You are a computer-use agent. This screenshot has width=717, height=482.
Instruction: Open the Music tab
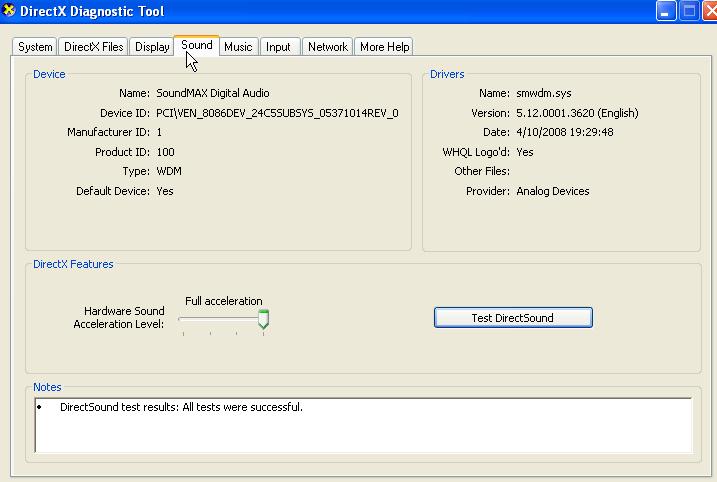click(238, 47)
